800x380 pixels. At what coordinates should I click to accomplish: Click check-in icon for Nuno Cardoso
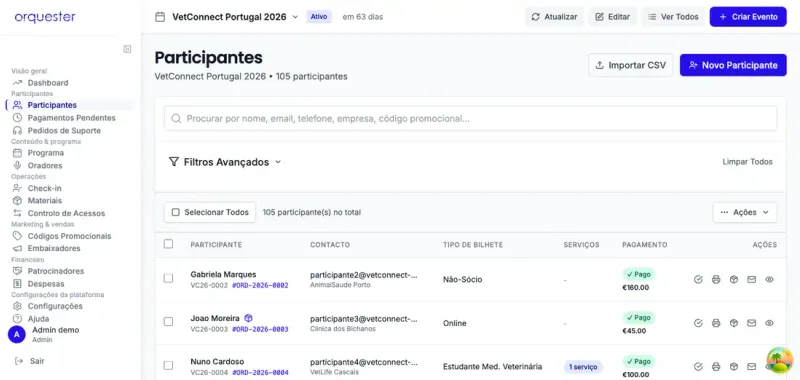click(698, 367)
